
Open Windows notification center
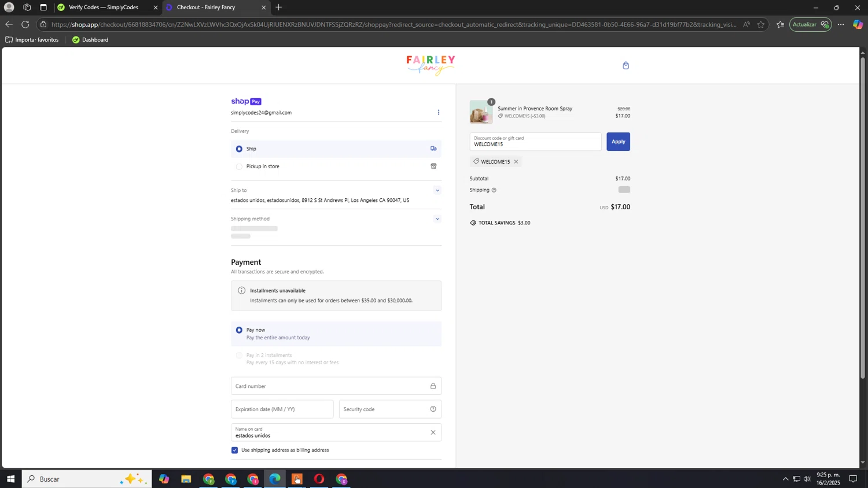(x=853, y=479)
